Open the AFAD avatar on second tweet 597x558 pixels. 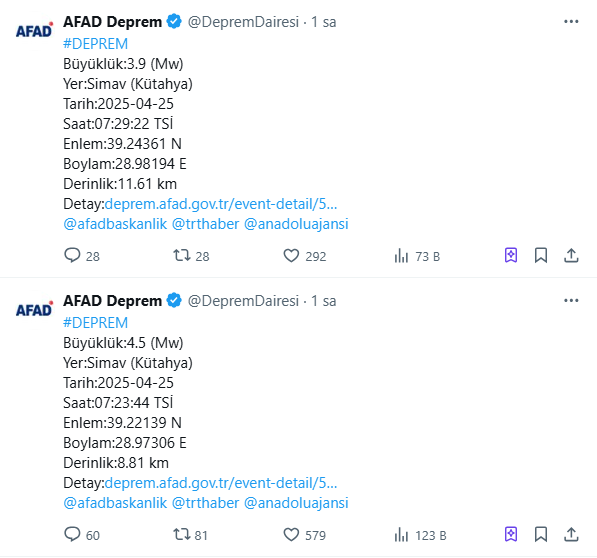click(34, 309)
